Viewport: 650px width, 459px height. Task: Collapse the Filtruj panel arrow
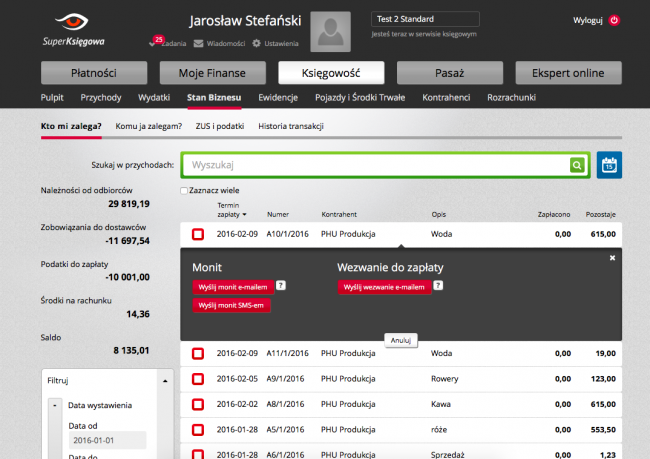click(165, 381)
